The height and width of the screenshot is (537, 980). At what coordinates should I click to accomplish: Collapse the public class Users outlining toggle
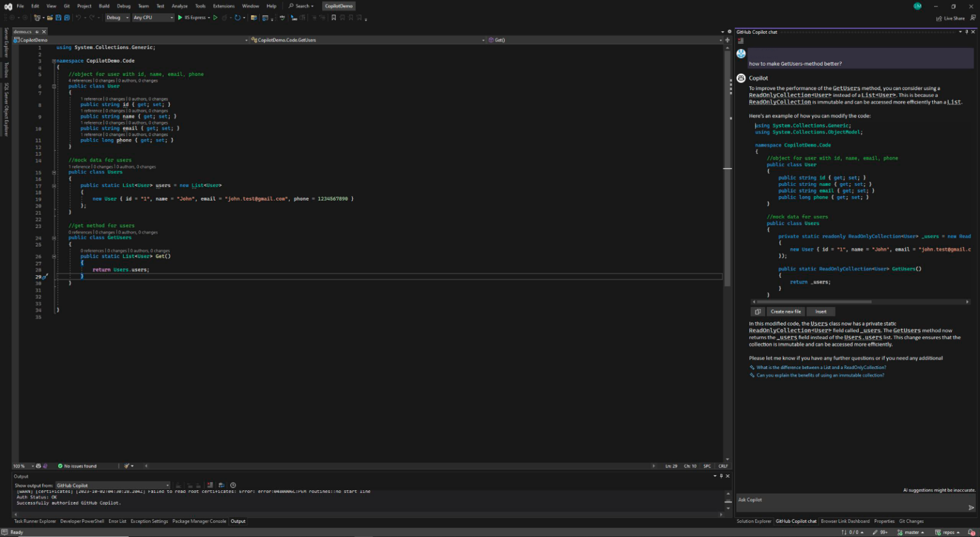pyautogui.click(x=54, y=172)
